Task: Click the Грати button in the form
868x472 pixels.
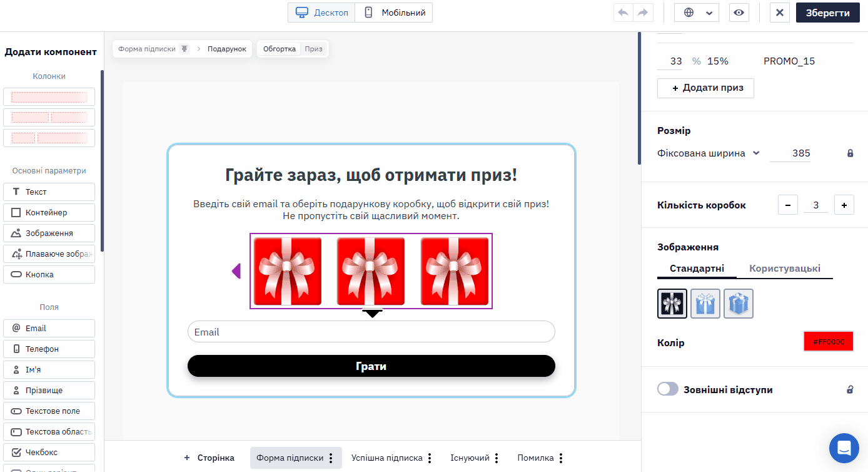Action: click(371, 366)
